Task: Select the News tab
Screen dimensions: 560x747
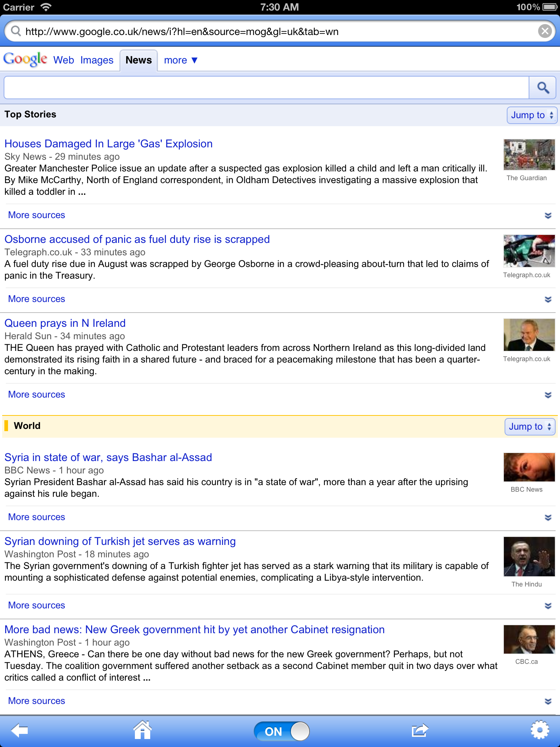Action: (139, 60)
